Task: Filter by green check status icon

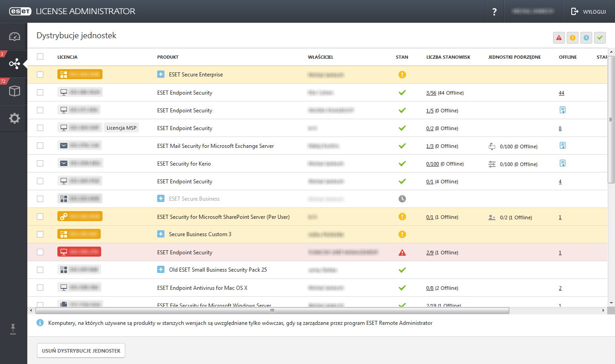Action: [600, 38]
